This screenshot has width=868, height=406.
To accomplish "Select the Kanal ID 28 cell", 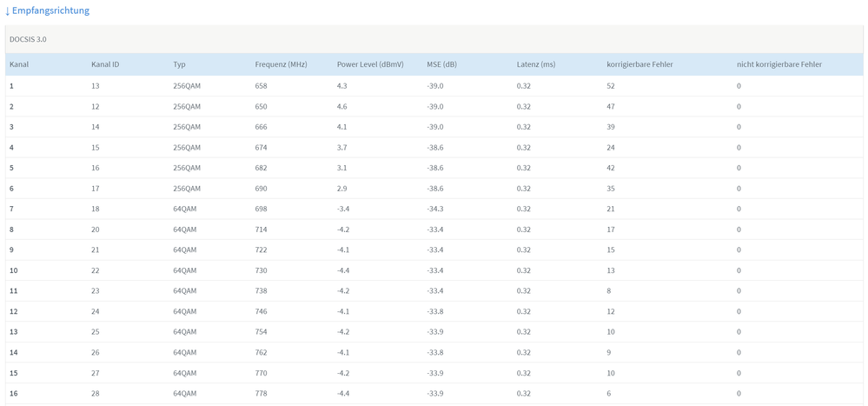I will pyautogui.click(x=96, y=393).
